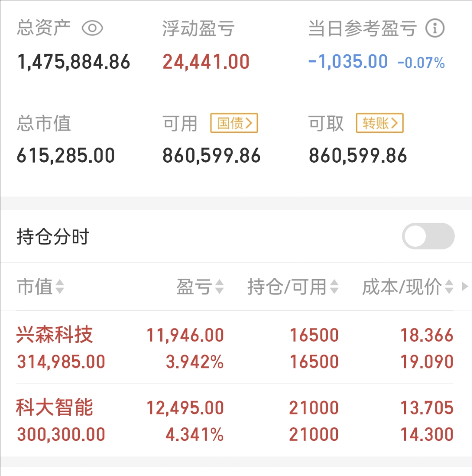Sort holdings by 市值 column arrows
The height and width of the screenshot is (476, 472).
60,287
